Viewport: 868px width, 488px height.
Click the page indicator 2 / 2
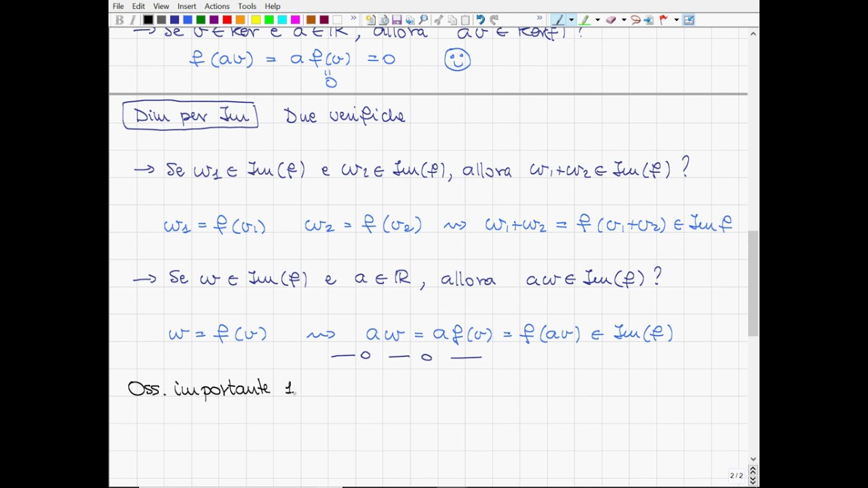[x=736, y=476]
